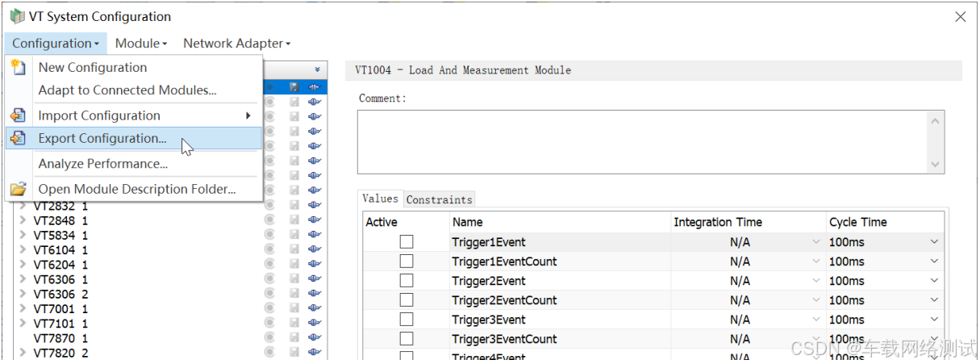Tick the Trigger2Event Active checkbox
The height and width of the screenshot is (364, 980).
click(407, 280)
